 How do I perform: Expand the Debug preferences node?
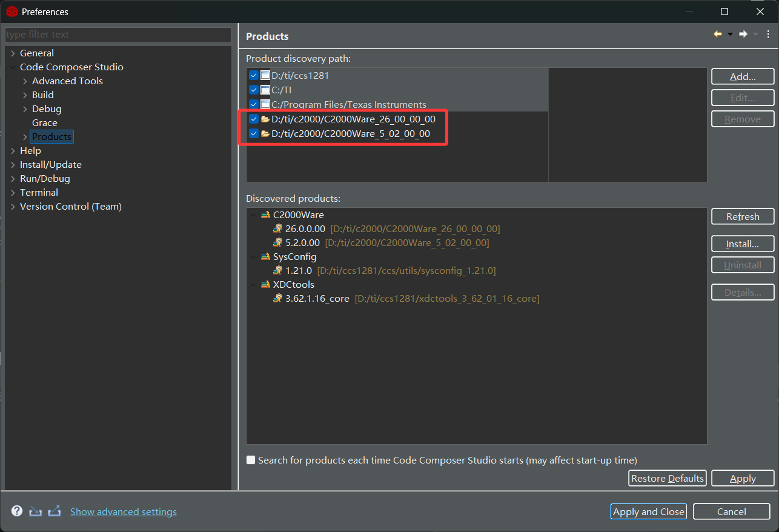tap(25, 109)
